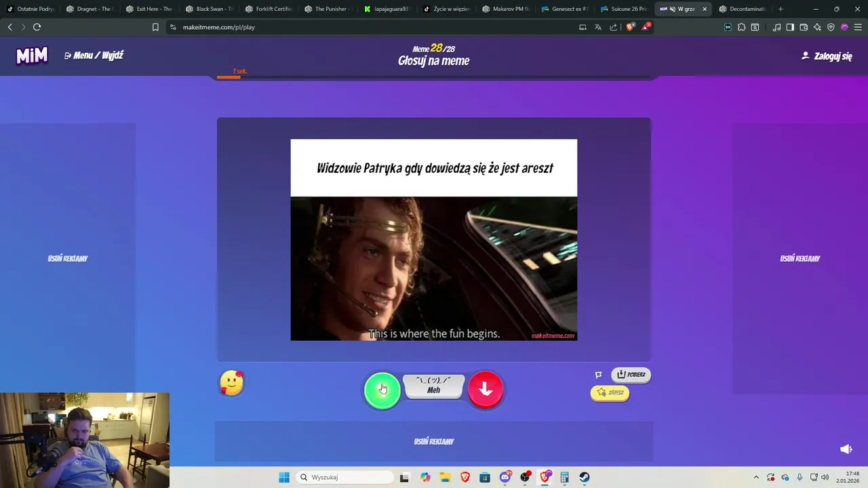Save the meme with Zapisz button

610,392
